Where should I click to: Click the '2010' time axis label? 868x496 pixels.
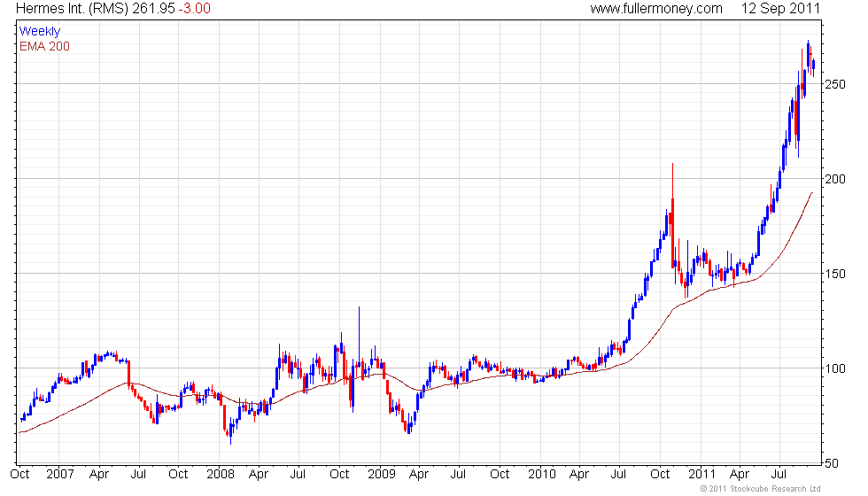[x=541, y=475]
